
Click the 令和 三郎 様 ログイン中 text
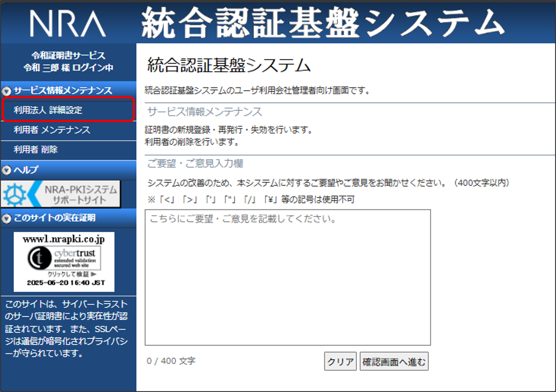click(x=68, y=68)
